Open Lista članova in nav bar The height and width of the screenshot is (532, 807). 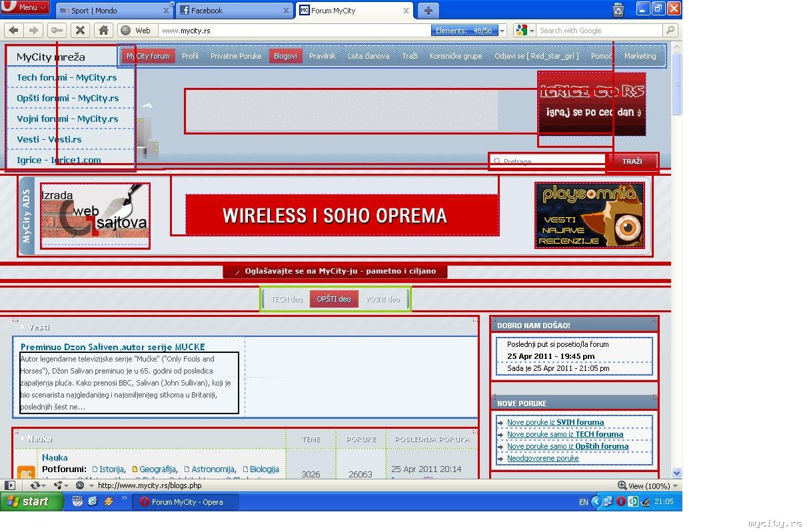[369, 56]
